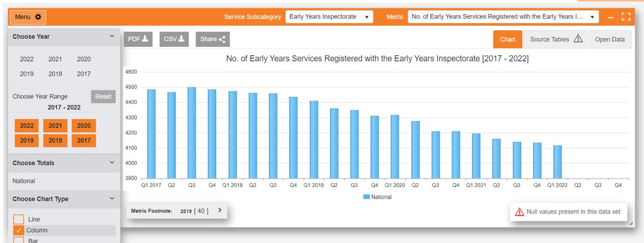This screenshot has height=243, width=644.
Task: Switch to the Chart tab
Action: pyautogui.click(x=508, y=39)
